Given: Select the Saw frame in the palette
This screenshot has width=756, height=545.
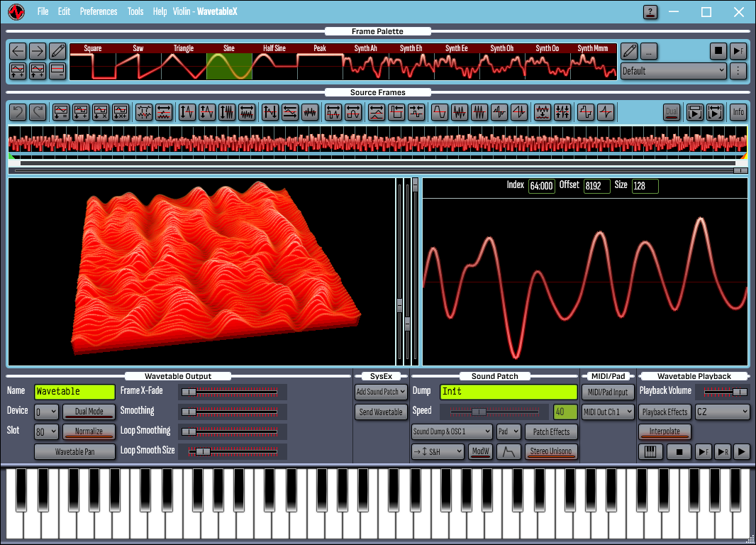Looking at the screenshot, I should [138, 62].
